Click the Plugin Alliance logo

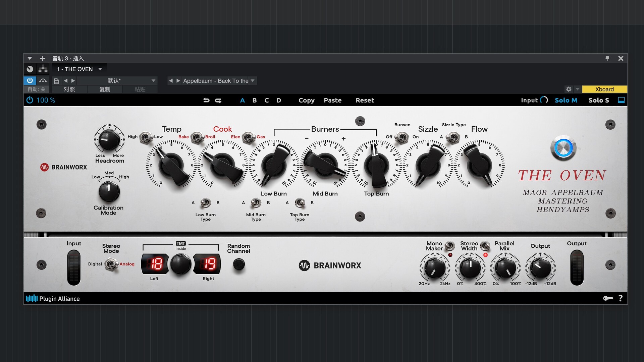tap(53, 298)
